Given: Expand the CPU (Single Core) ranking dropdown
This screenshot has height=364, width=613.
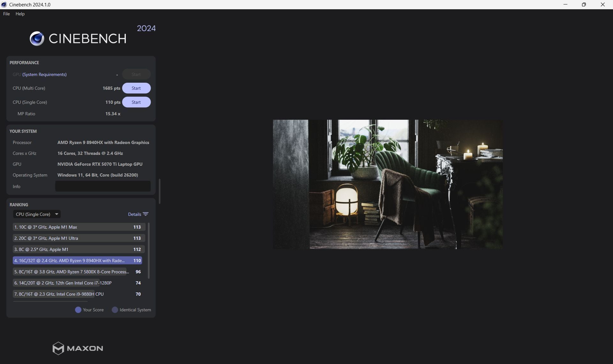Looking at the screenshot, I should click(x=37, y=214).
